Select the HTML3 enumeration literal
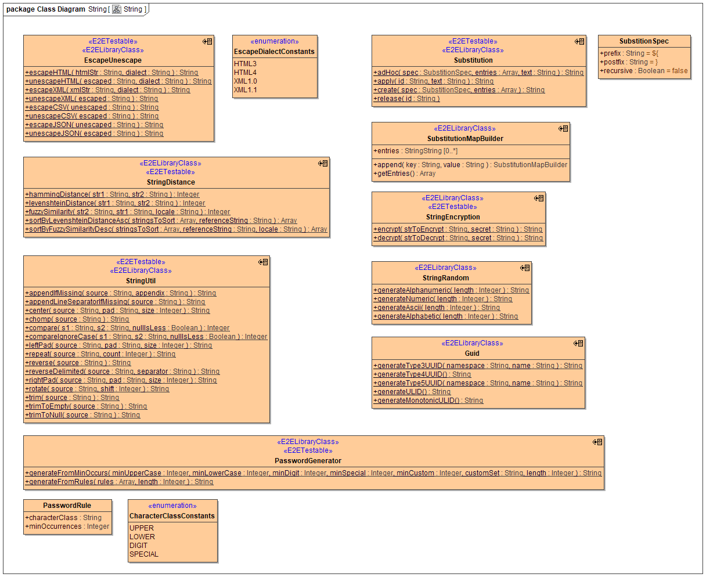The width and height of the screenshot is (717, 588). (x=245, y=64)
